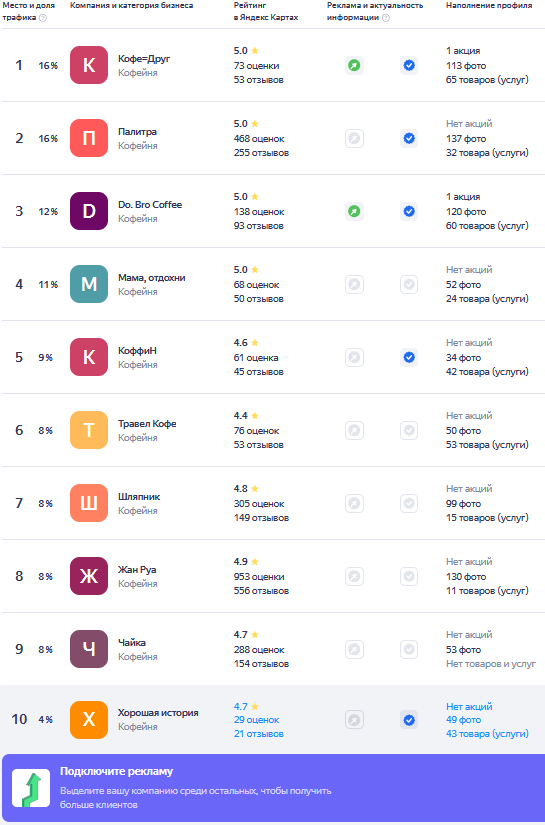Open help icon next to 'Место и доля трафика'
545x825 pixels.
(43, 18)
